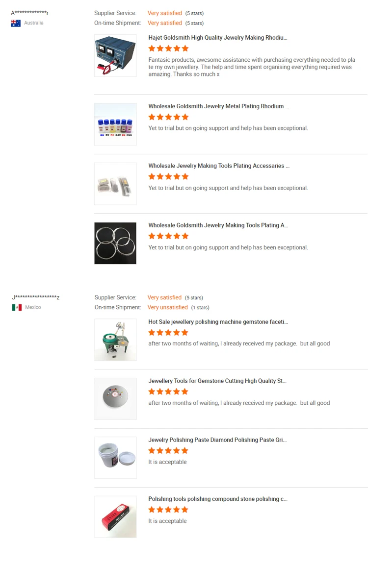Click the Mexico flag icon

17,307
